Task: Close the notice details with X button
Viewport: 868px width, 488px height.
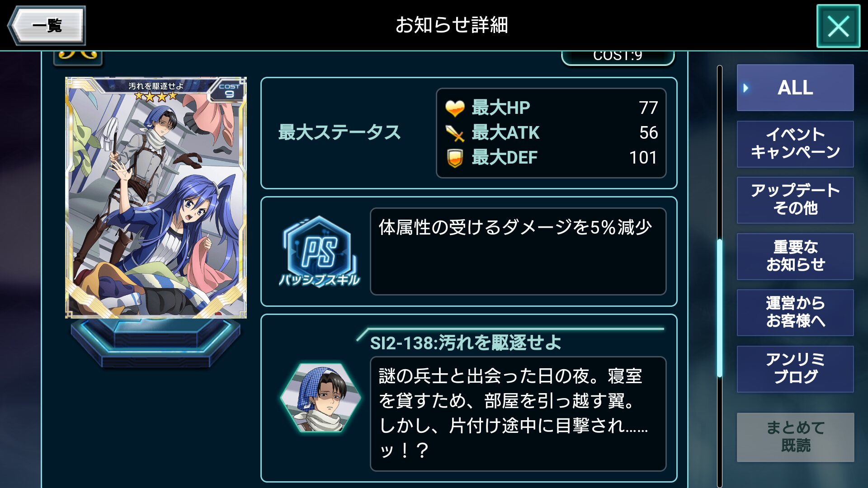Action: [x=838, y=26]
